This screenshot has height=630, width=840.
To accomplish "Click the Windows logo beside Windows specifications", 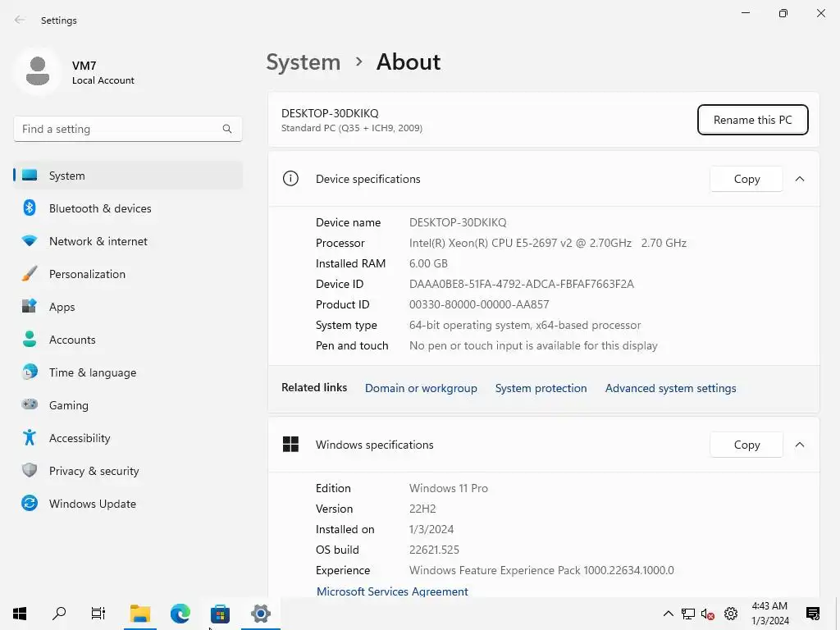I will pyautogui.click(x=290, y=444).
